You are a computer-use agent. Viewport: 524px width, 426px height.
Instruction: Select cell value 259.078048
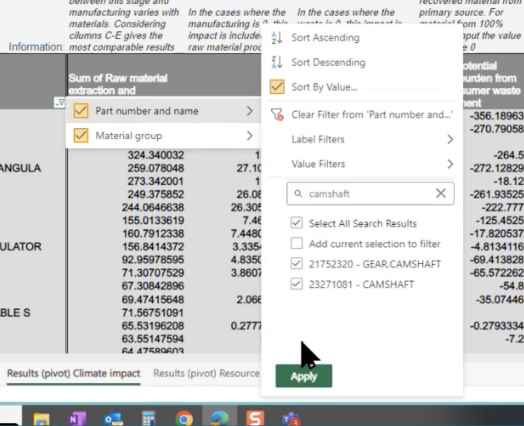point(156,168)
